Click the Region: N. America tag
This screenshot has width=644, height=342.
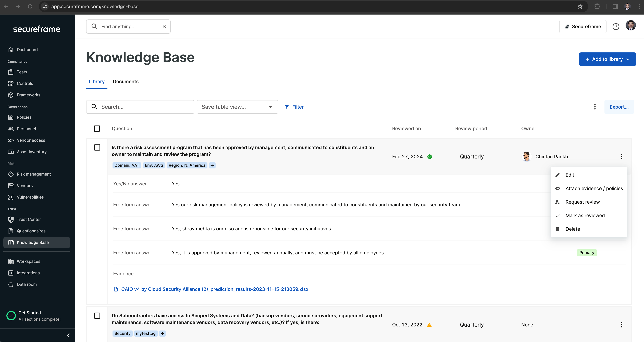pos(187,165)
